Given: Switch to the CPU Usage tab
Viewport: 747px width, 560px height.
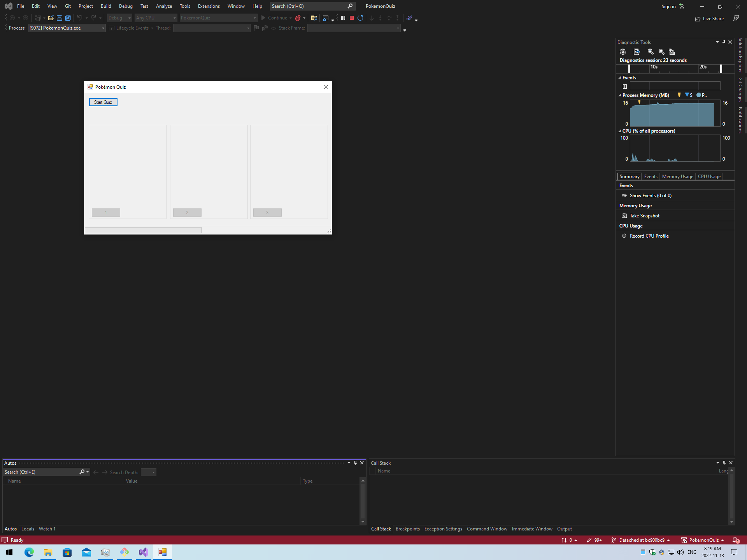Looking at the screenshot, I should click(x=709, y=177).
